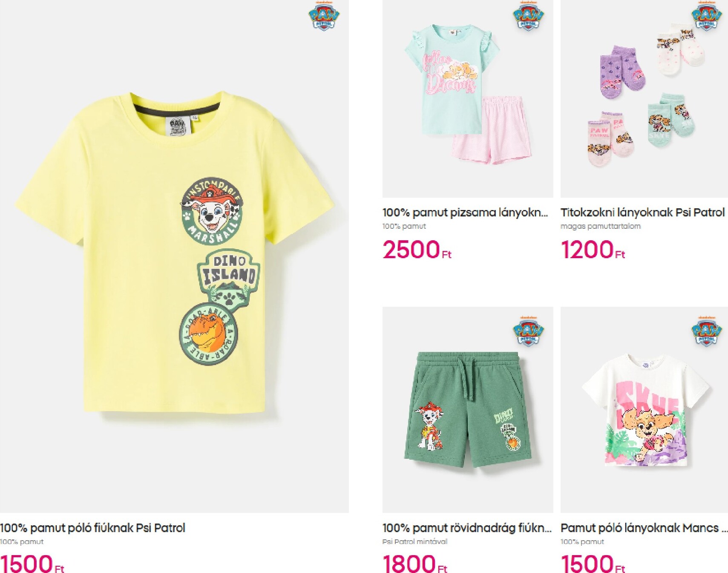Open '100% pamut póló fiúknak Psi Patrol' link
Image resolution: width=728 pixels, height=573 pixels.
click(92, 528)
